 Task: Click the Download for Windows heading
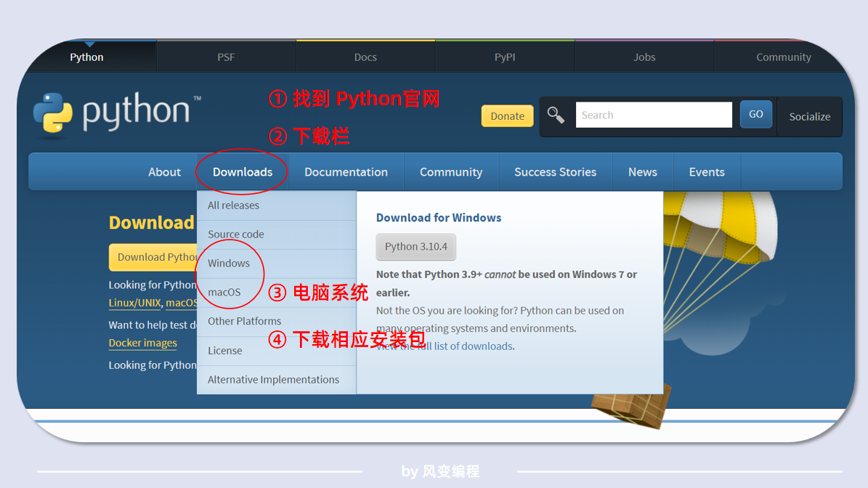[x=439, y=218]
